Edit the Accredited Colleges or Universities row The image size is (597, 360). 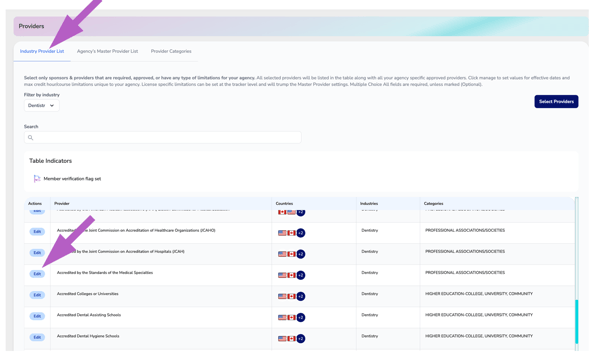[37, 295]
